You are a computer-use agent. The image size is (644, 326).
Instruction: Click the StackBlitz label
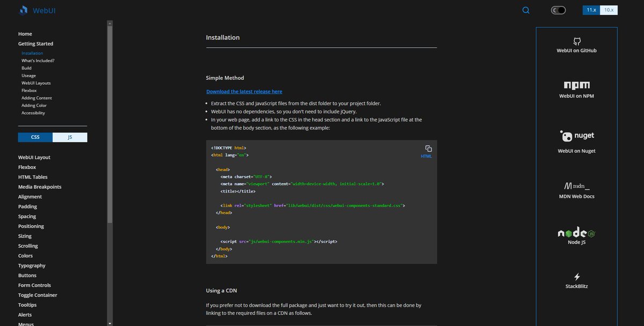point(577,286)
